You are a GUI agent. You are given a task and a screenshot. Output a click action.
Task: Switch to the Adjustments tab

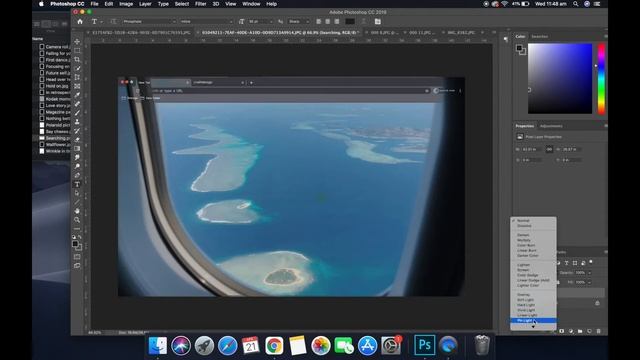551,126
